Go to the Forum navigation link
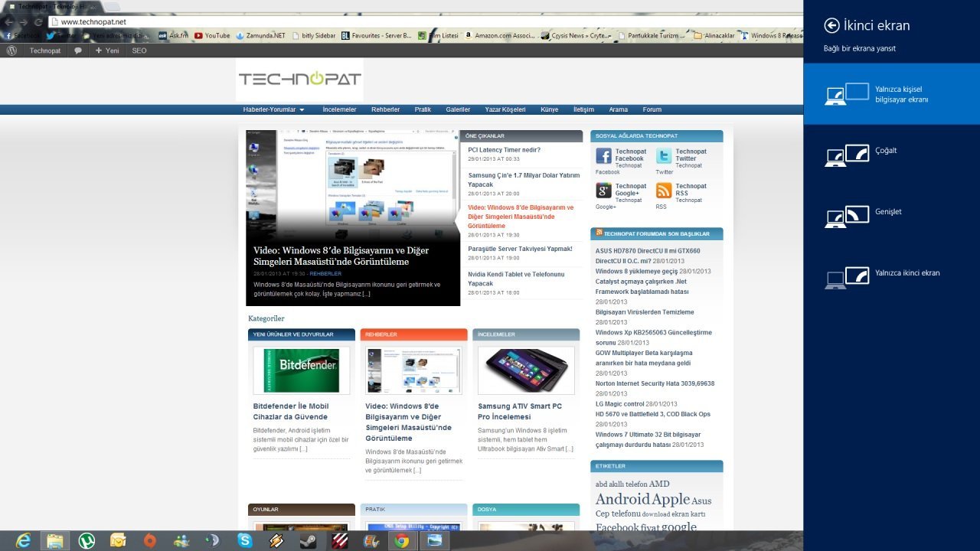Viewport: 980px width, 551px height. click(652, 109)
